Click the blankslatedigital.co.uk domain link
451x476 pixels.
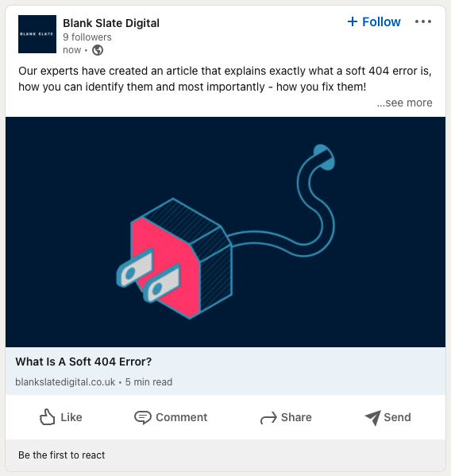(x=65, y=382)
